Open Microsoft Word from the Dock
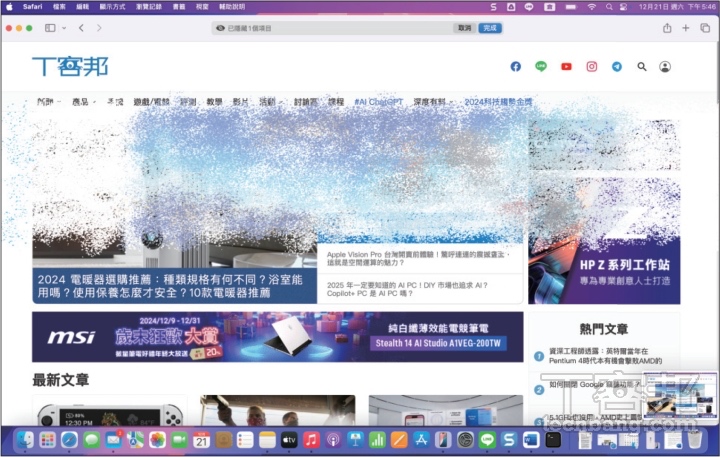 (x=531, y=440)
